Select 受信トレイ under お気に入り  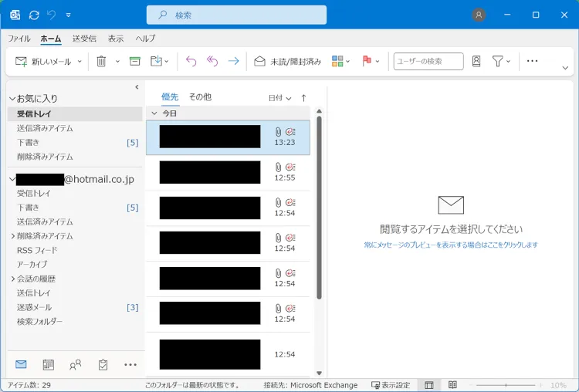[75, 114]
